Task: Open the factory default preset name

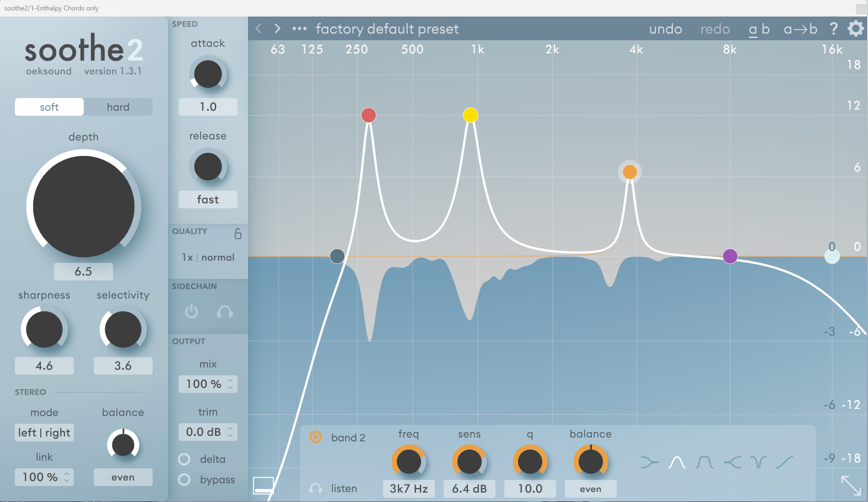Action: [x=387, y=29]
